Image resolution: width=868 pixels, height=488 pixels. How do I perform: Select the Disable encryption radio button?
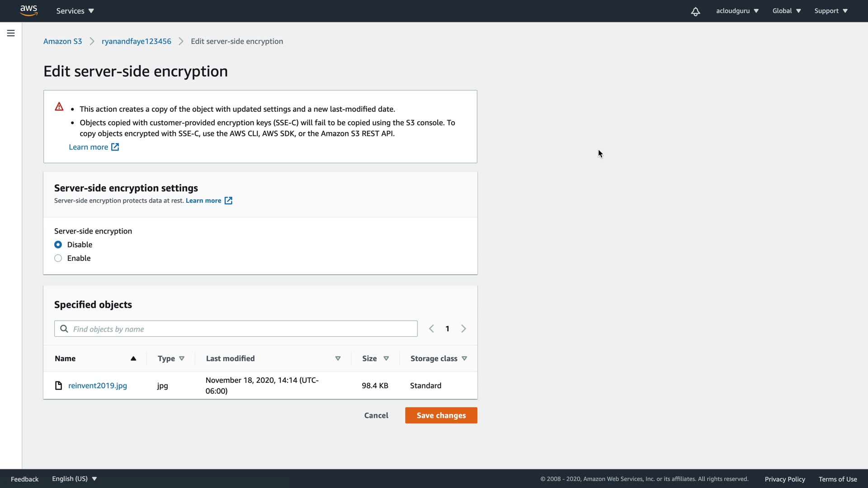[x=58, y=244]
